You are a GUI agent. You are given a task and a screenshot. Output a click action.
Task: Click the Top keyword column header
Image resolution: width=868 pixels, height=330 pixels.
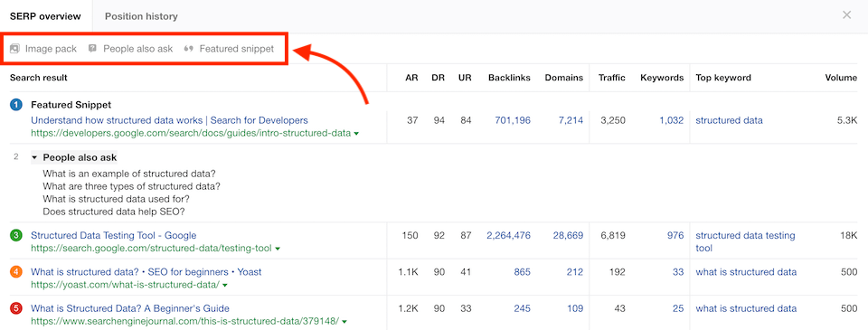[x=723, y=78]
